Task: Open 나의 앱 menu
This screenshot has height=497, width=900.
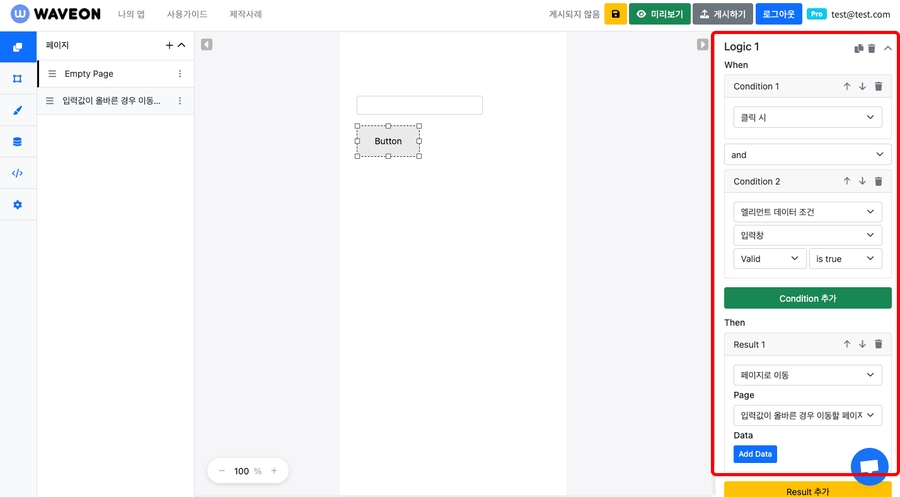Action: 131,14
